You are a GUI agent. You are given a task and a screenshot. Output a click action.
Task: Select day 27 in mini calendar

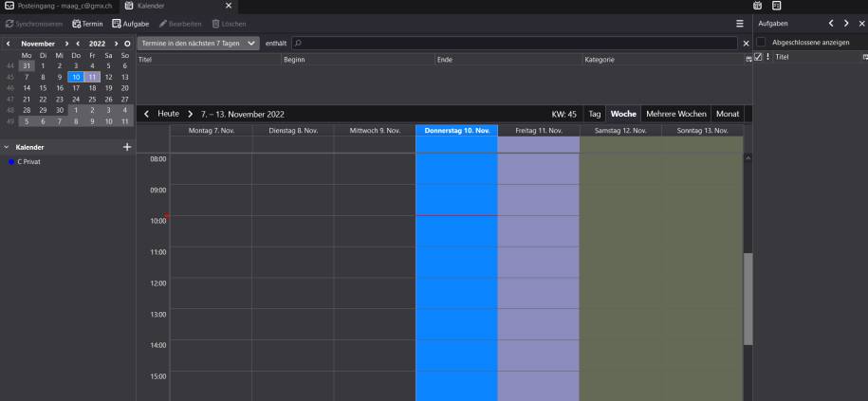pyautogui.click(x=125, y=99)
